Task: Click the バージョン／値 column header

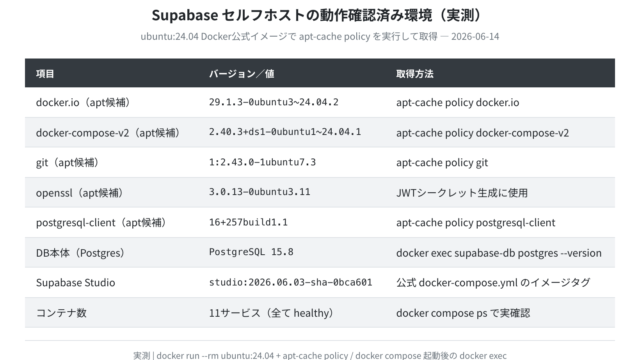Action: coord(241,74)
